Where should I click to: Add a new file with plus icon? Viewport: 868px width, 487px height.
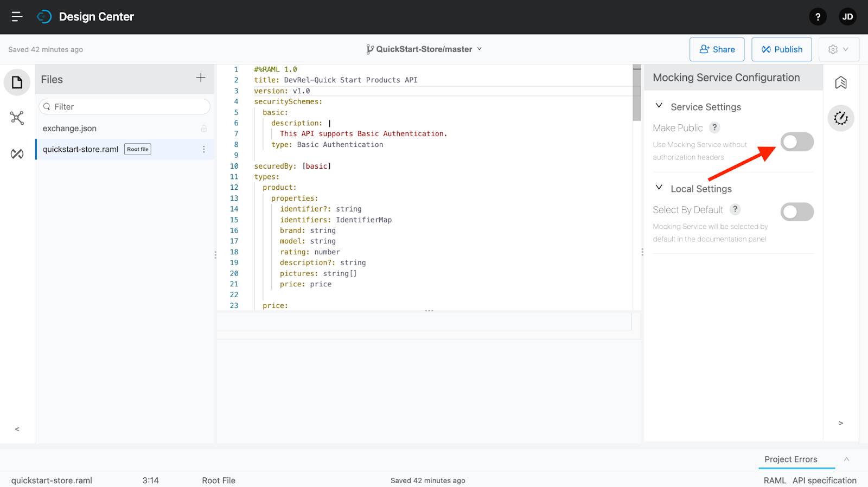(x=201, y=78)
